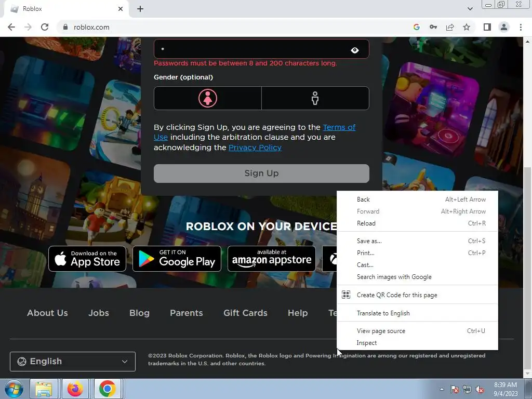Choose Create QR Code for this page
This screenshot has width=532, height=399.
pyautogui.click(x=417, y=295)
